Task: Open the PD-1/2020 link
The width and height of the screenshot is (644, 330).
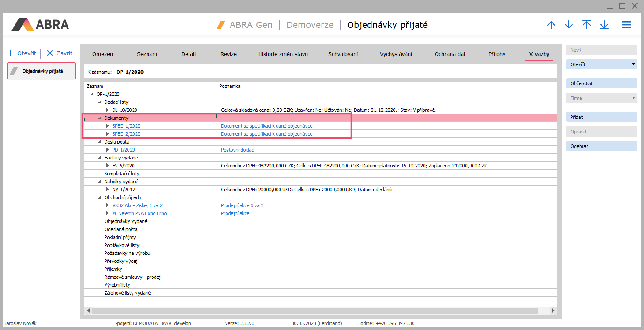Action: (x=123, y=150)
